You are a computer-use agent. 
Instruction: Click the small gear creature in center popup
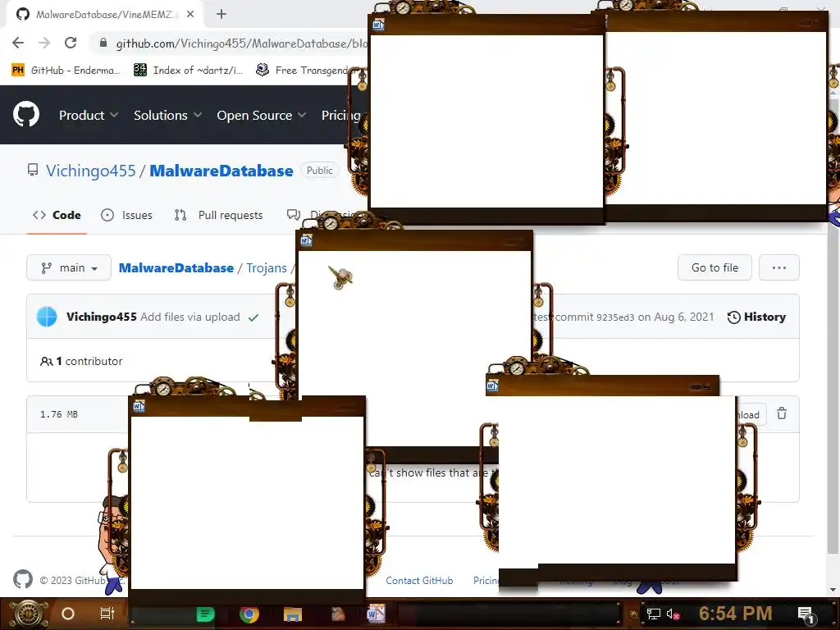pyautogui.click(x=340, y=277)
